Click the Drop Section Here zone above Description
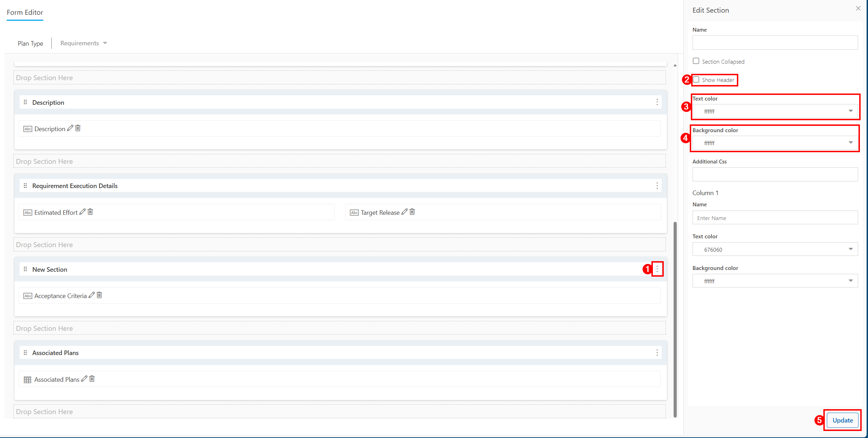Image resolution: width=868 pixels, height=438 pixels. [x=340, y=78]
